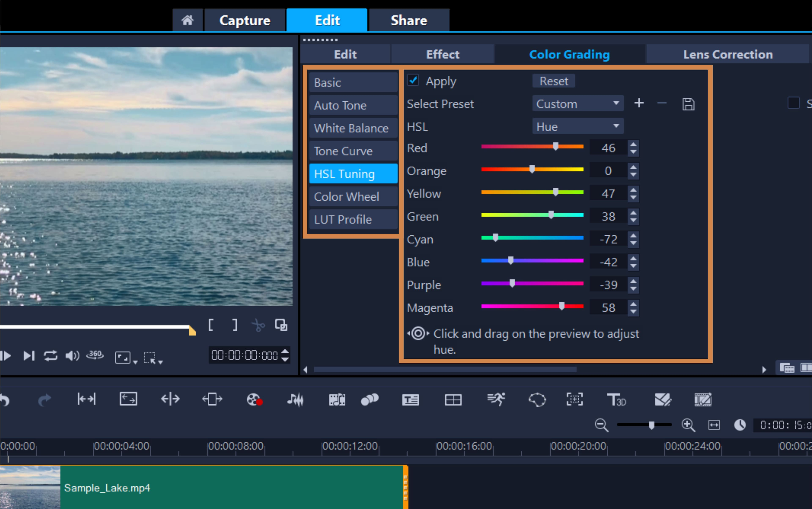
Task: Uncheck the Apply checkbox
Action: click(413, 81)
